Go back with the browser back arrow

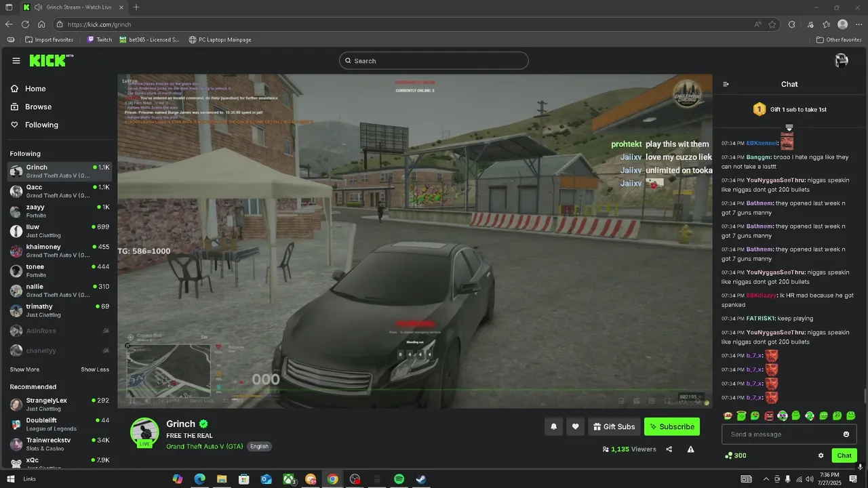tap(9, 24)
